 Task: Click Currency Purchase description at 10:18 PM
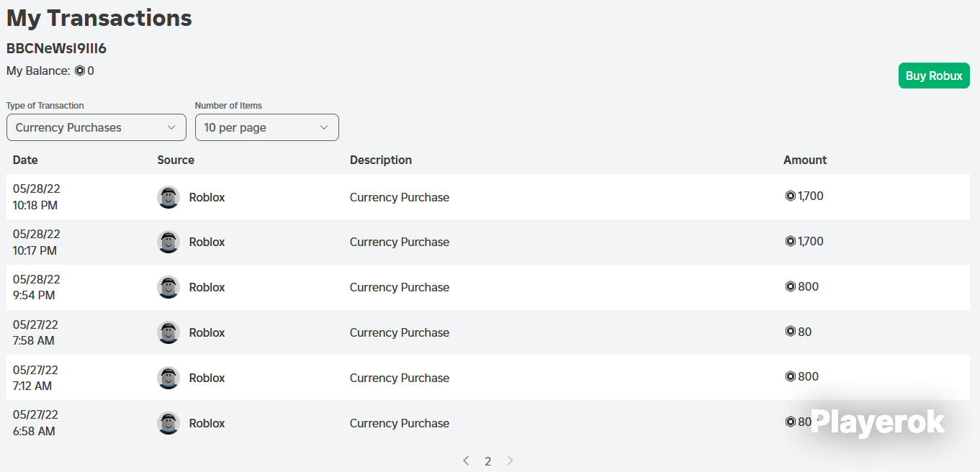[x=400, y=197]
